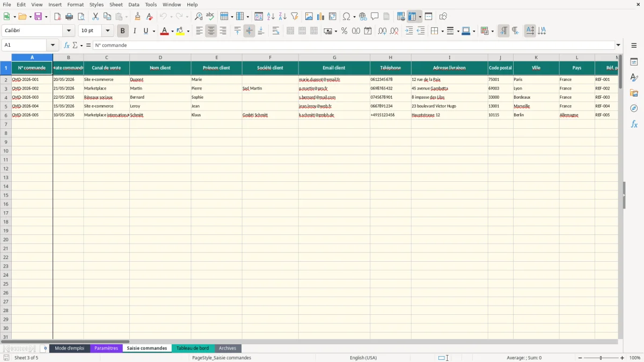The image size is (644, 362).
Task: Open the Name Box dropdown arrow
Action: 53,46
